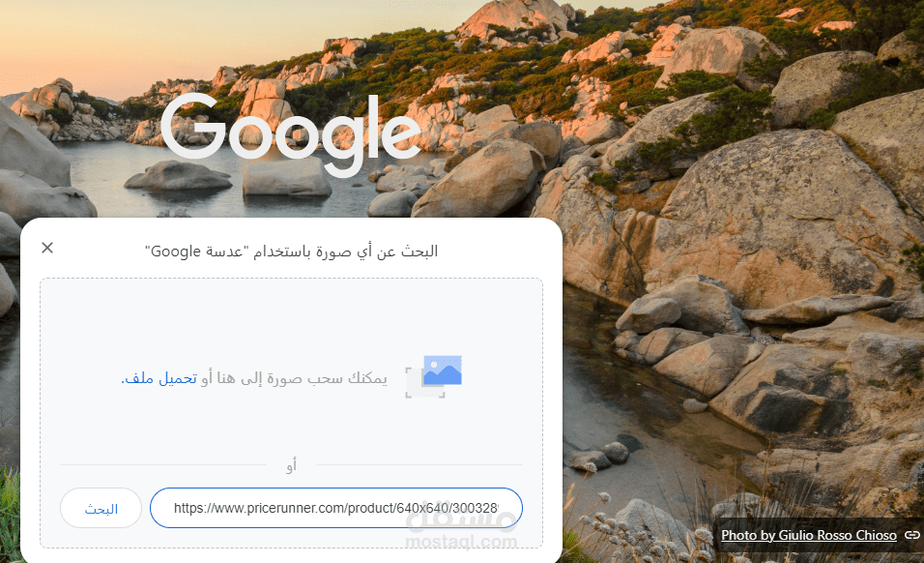Click the "البحث" search button

point(101,508)
